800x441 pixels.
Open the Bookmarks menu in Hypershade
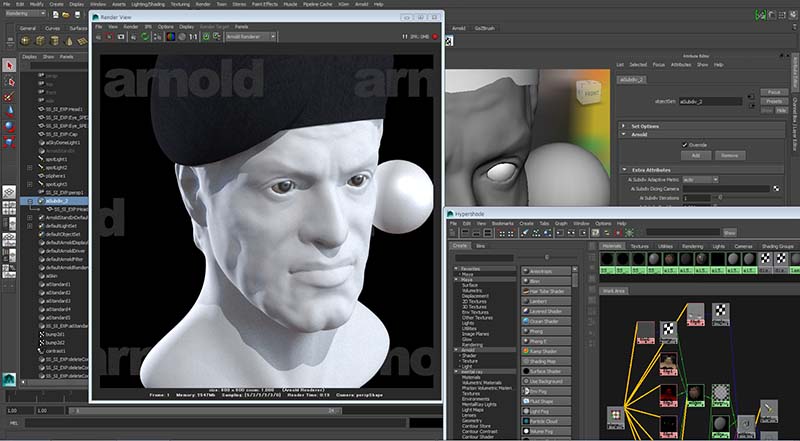503,224
